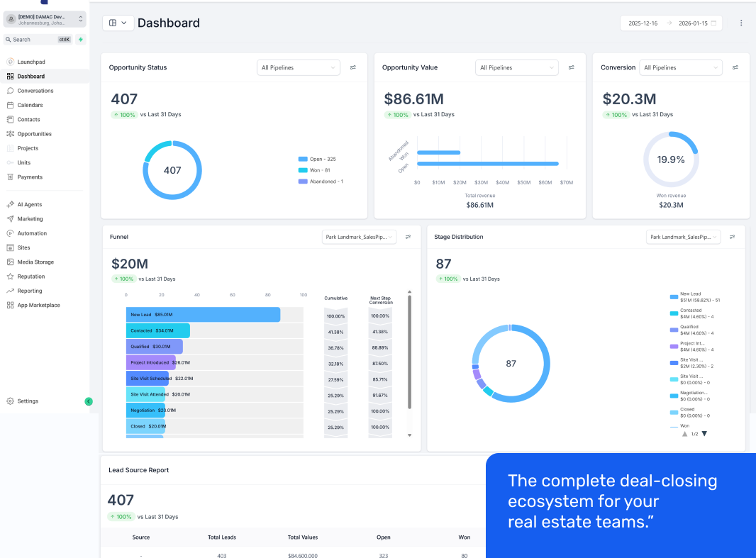
Task: Collapse the sidebar with green arrow button
Action: (89, 401)
